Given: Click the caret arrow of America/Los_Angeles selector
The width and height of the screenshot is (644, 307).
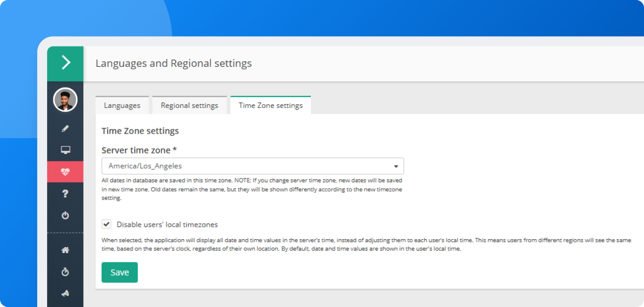Looking at the screenshot, I should 396,166.
